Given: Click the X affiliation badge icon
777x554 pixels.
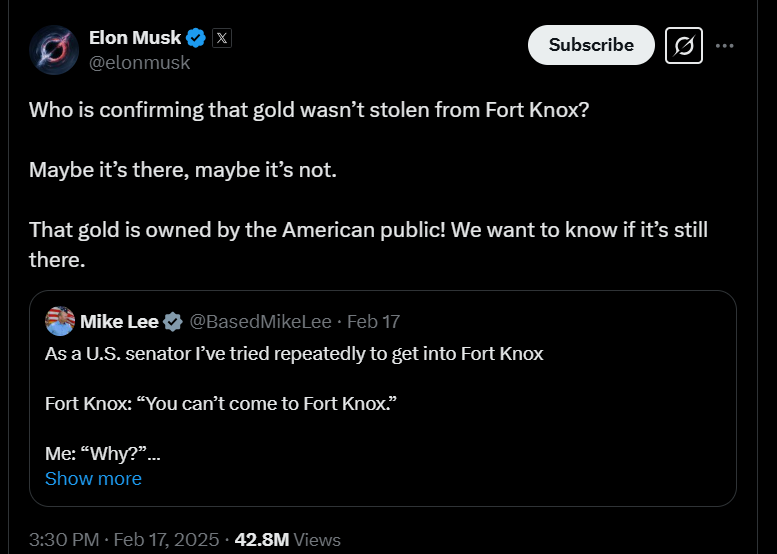Looking at the screenshot, I should coord(222,38).
